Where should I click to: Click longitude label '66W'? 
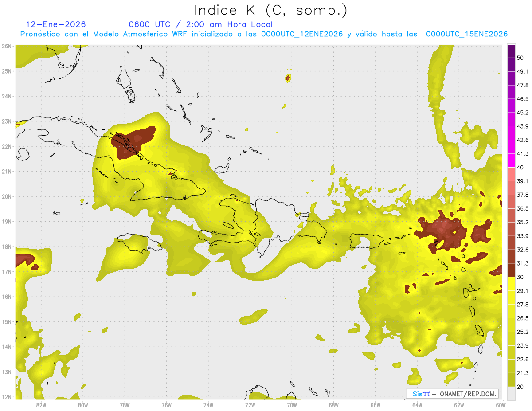376,405
